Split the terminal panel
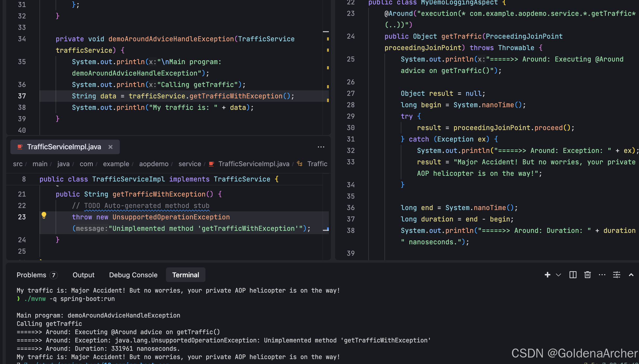639x364 pixels. [x=573, y=275]
